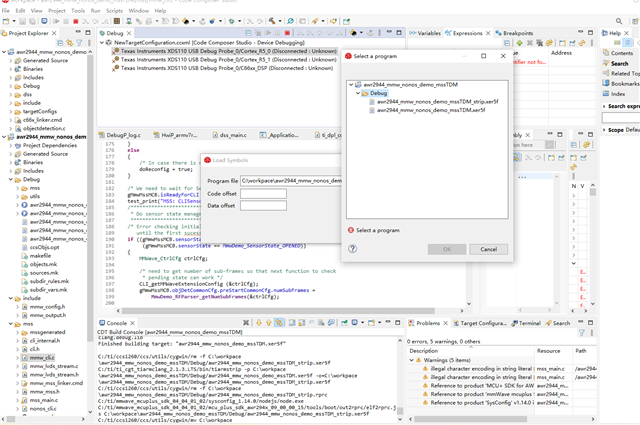Open the Scripts menu
Viewport: 640px width, 425px height.
pyautogui.click(x=114, y=11)
